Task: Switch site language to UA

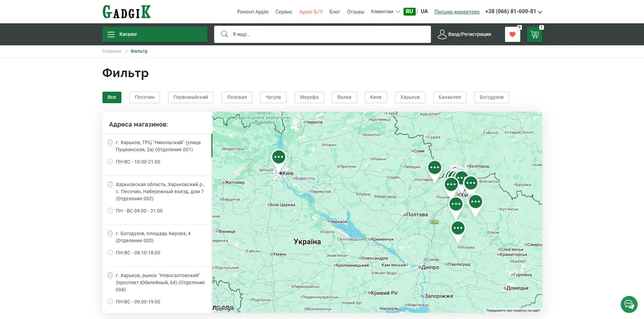Action: (424, 12)
